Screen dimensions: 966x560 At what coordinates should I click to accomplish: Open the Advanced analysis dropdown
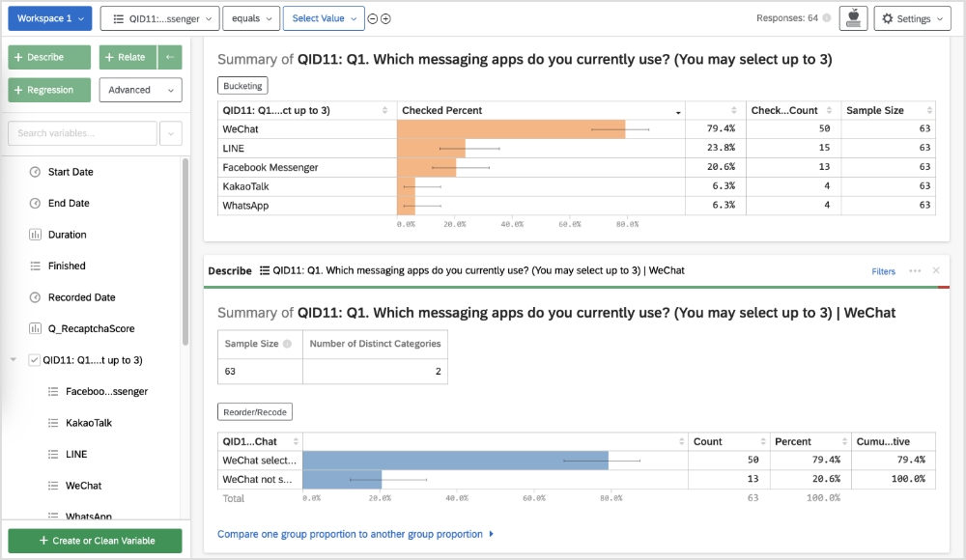click(x=140, y=90)
